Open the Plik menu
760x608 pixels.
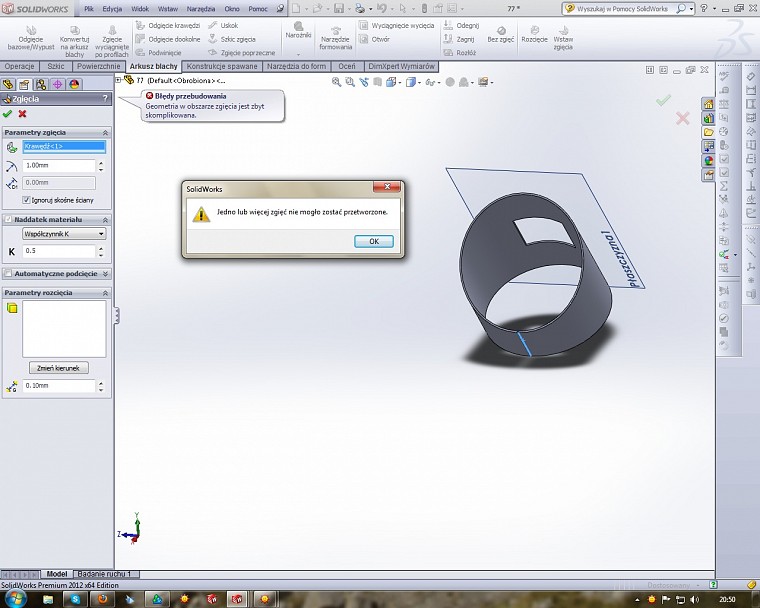tap(89, 9)
